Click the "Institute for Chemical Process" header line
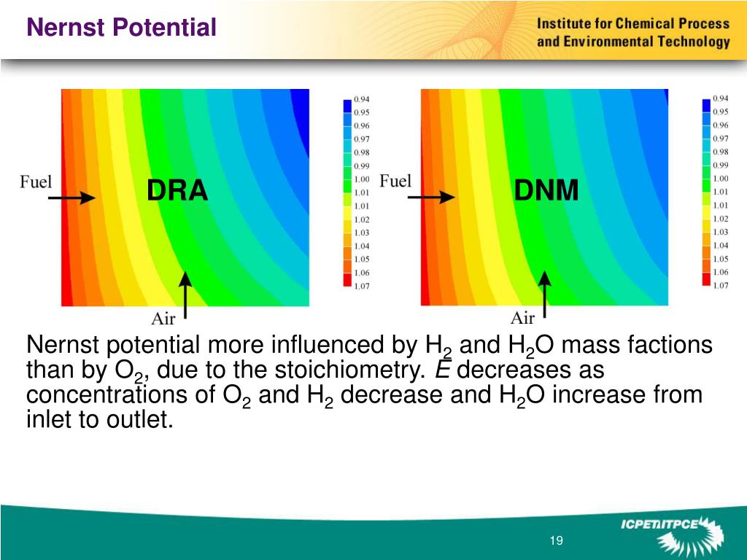The image size is (747, 560). 633,24
